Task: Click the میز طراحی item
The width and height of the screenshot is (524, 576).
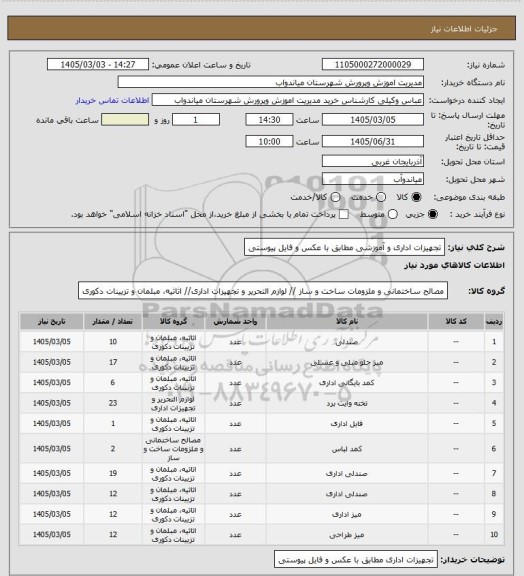Action: 347,535
